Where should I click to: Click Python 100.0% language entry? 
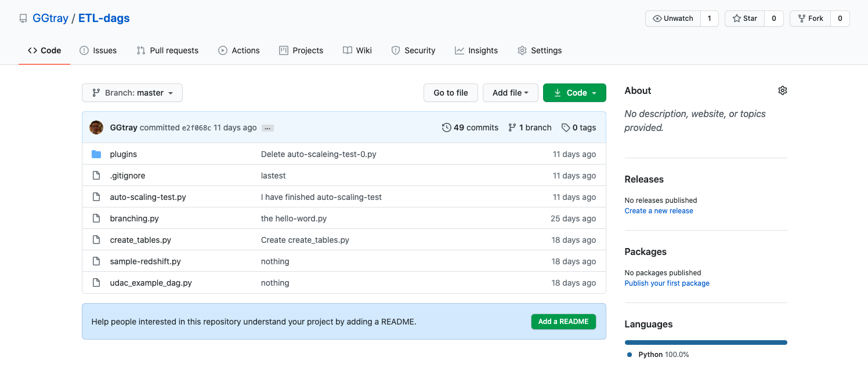click(658, 355)
